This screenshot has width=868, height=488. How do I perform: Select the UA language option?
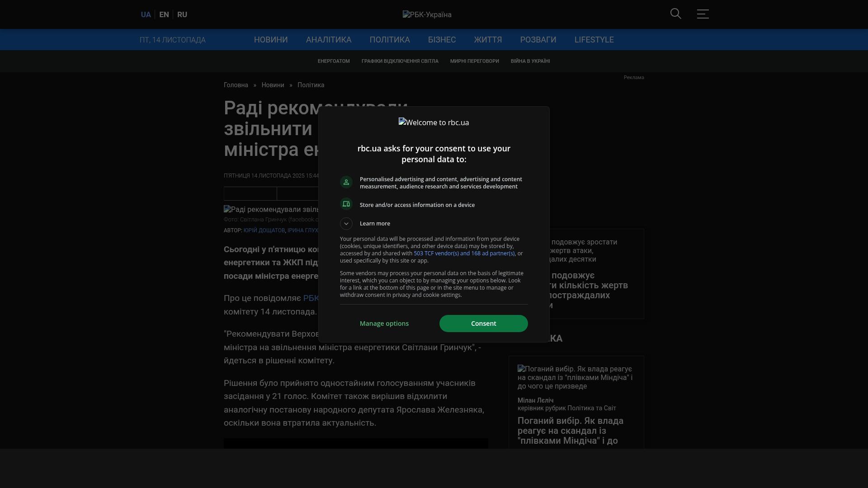coord(146,15)
